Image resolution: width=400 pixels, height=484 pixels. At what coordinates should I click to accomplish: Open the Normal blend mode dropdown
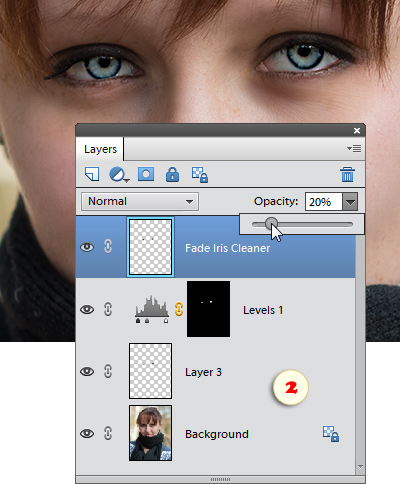(140, 201)
